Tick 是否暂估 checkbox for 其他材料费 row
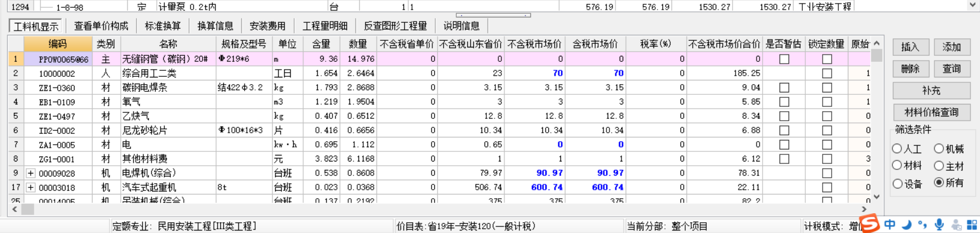 [x=784, y=159]
